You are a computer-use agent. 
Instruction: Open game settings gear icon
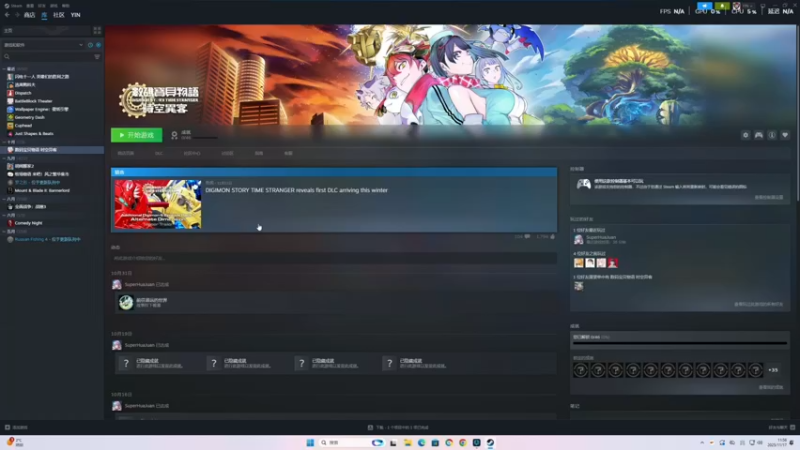point(745,135)
